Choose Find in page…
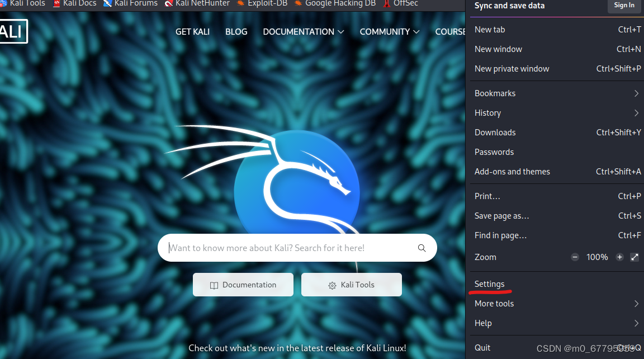 coord(557,235)
